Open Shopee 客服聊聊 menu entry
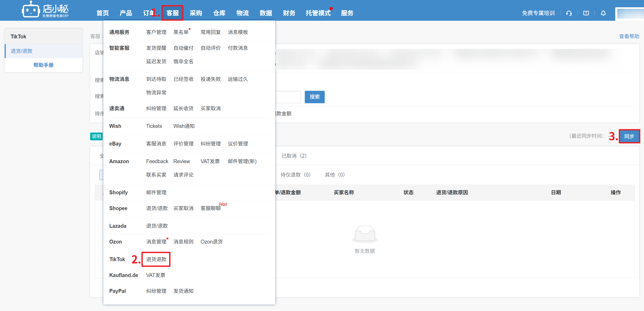 coord(210,208)
